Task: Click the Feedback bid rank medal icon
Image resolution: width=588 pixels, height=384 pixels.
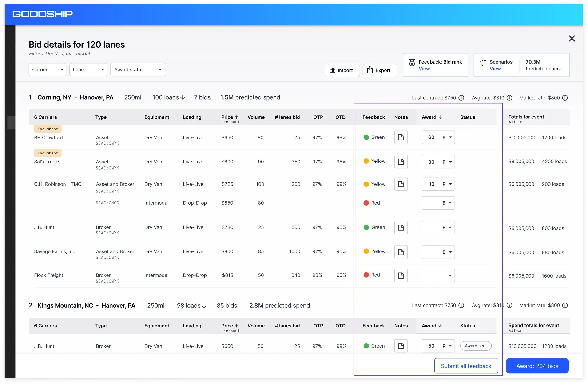Action: [x=412, y=63]
